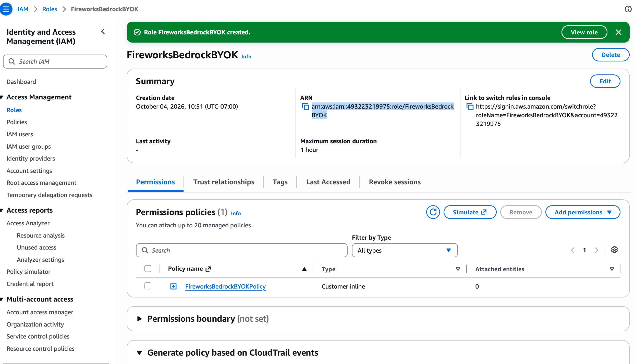Go to previous page of policies
Viewport: 635px width, 364px height.
click(572, 250)
